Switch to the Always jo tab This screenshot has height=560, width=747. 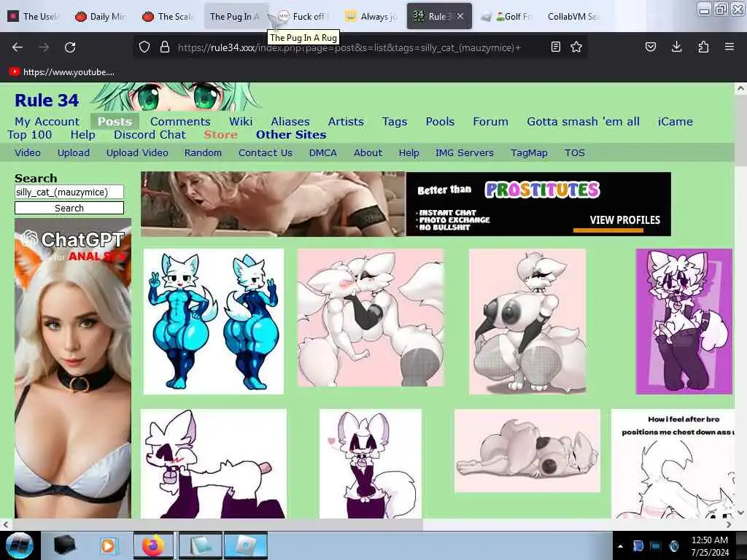click(x=371, y=16)
